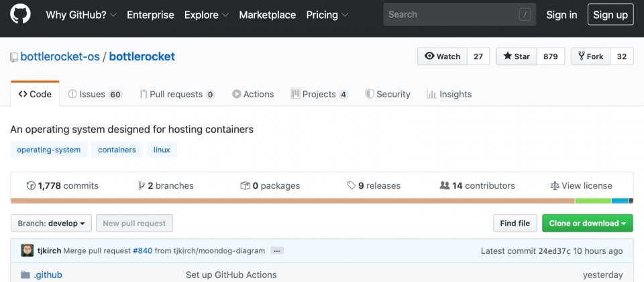The image size is (644, 282).
Task: Open the View license link
Action: 581,186
